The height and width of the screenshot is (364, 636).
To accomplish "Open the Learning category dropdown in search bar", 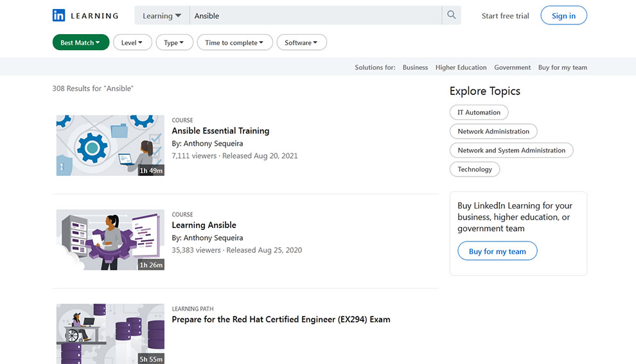I will (x=162, y=15).
